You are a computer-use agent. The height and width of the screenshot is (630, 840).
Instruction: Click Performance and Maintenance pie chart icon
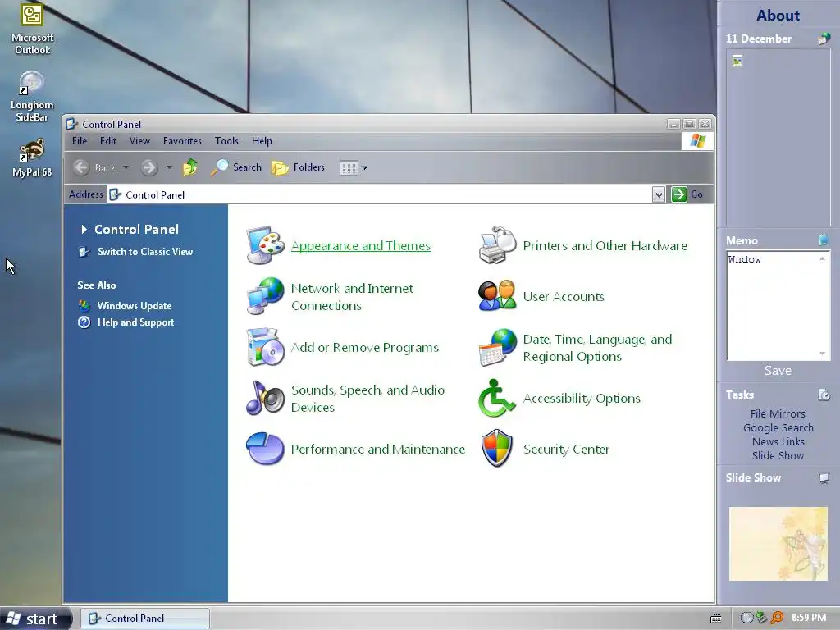point(265,449)
